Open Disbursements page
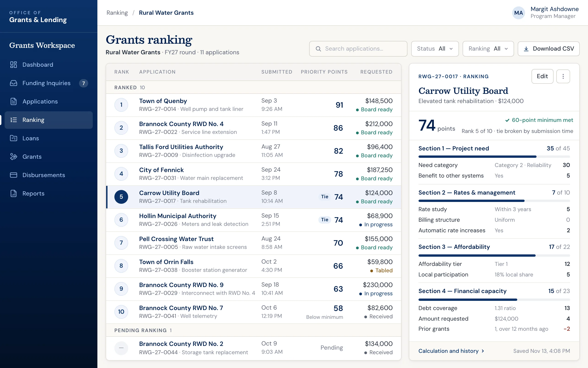This screenshot has height=368, width=588. tap(49, 175)
